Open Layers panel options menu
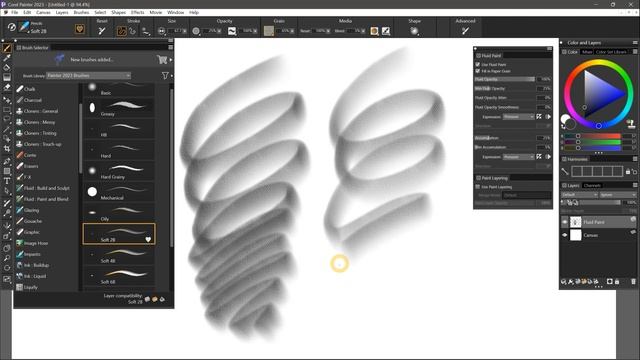The height and width of the screenshot is (360, 640). (635, 185)
